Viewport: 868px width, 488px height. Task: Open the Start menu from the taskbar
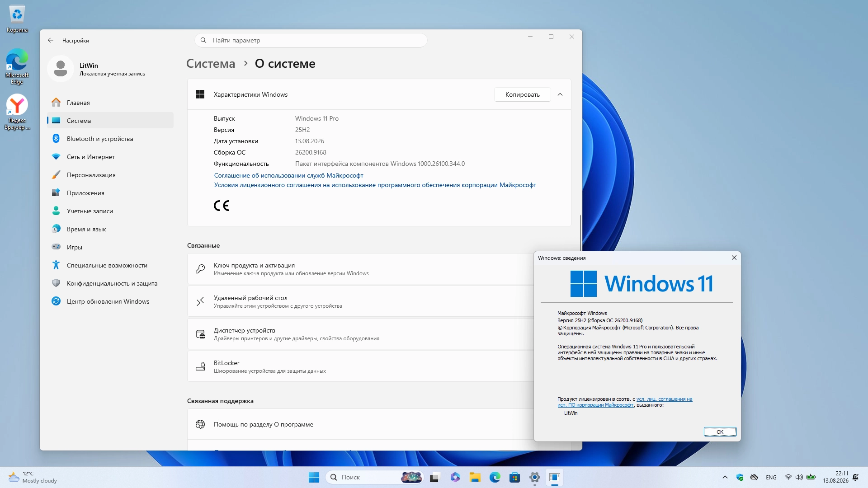(x=314, y=477)
